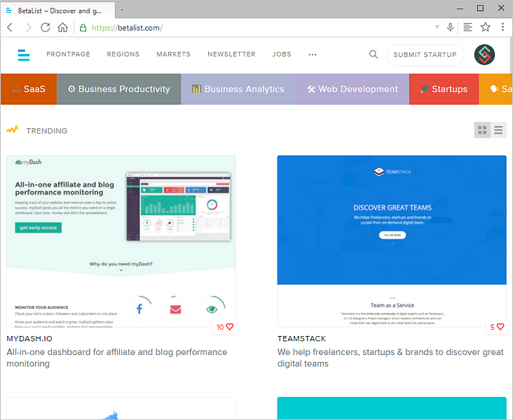Image resolution: width=513 pixels, height=420 pixels.
Task: Click the BetaList logo icon
Action: [24, 55]
